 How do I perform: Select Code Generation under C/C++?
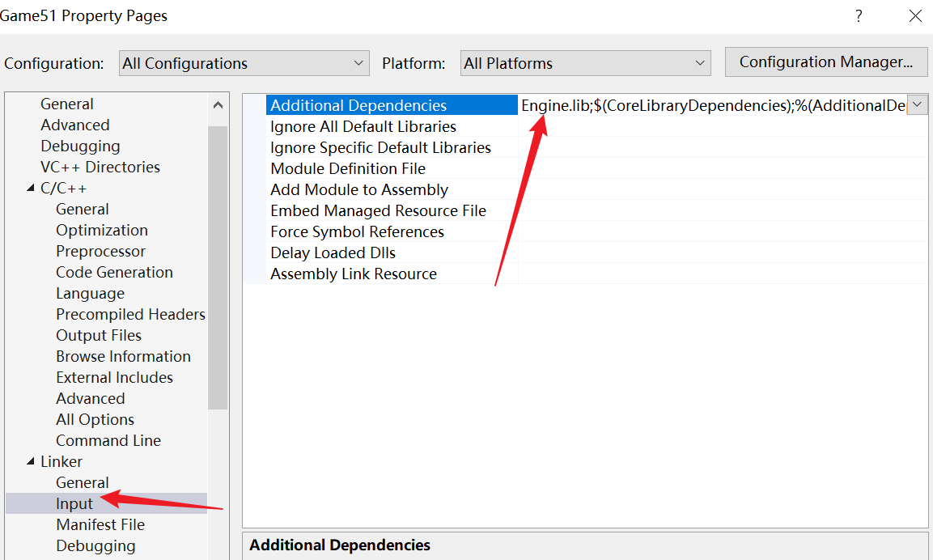point(114,272)
